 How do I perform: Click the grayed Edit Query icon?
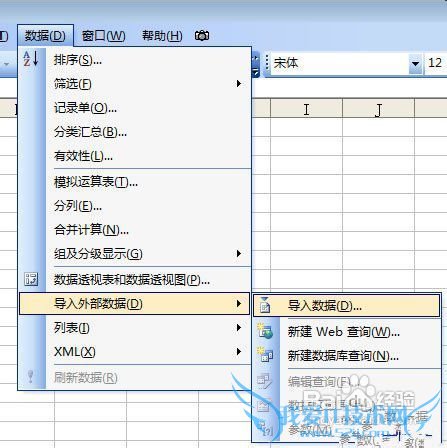click(265, 381)
